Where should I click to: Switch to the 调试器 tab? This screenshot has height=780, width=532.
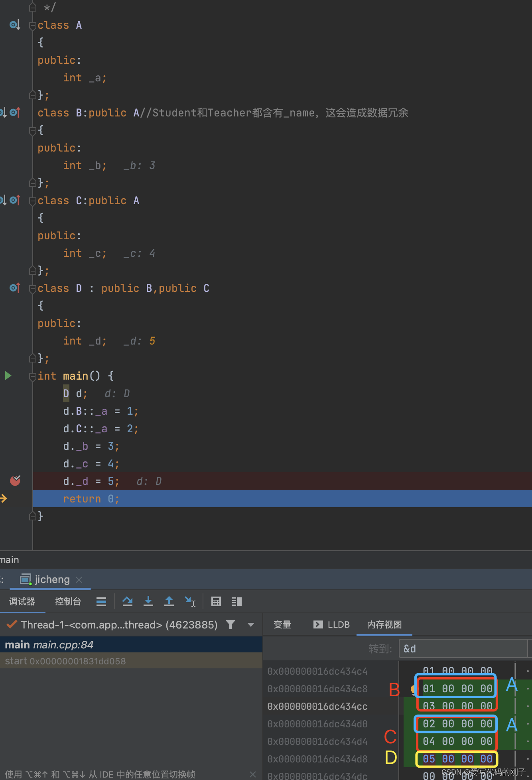tap(22, 601)
